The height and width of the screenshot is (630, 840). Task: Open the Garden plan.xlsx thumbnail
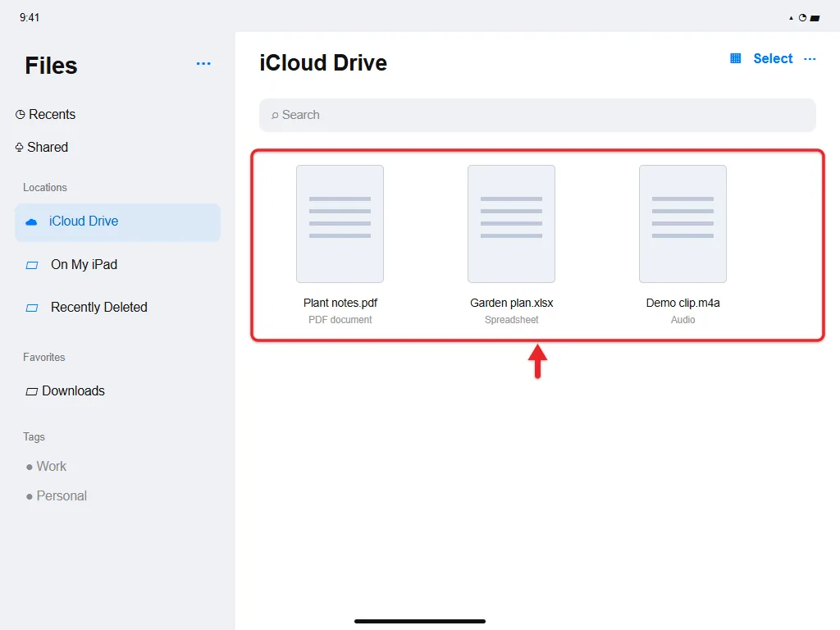(x=511, y=224)
